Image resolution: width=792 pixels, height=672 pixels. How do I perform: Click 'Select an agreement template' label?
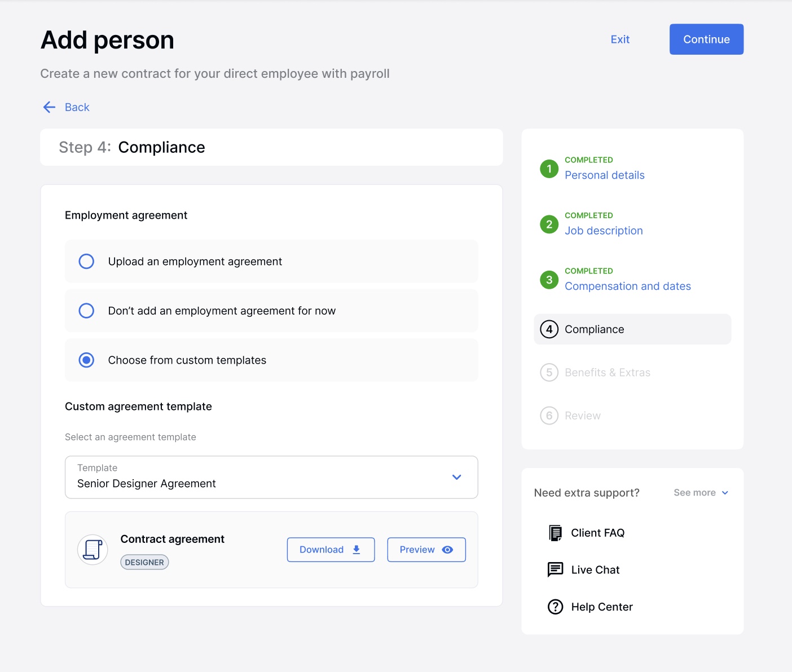pos(130,437)
